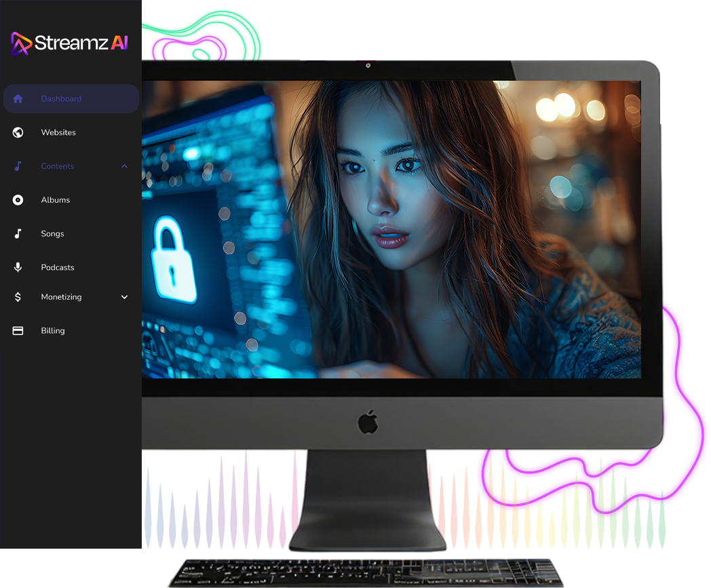Select the Billing text label
Image resolution: width=711 pixels, height=588 pixels.
[x=53, y=331]
